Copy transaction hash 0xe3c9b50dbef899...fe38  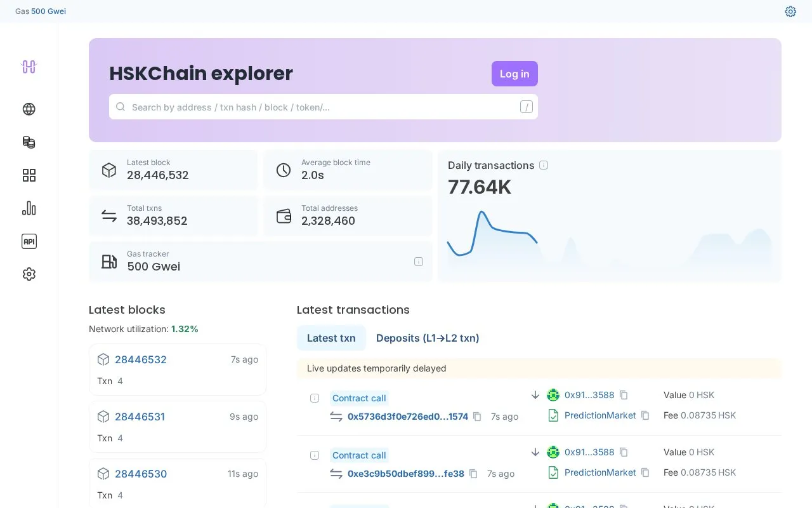473,474
